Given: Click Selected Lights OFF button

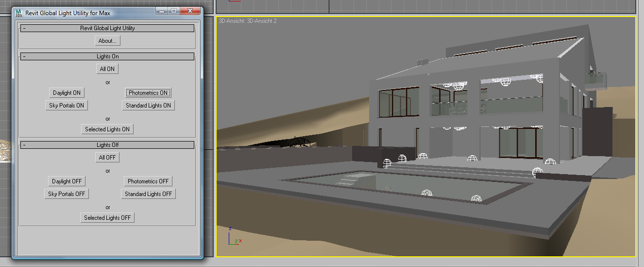Looking at the screenshot, I should (x=107, y=218).
